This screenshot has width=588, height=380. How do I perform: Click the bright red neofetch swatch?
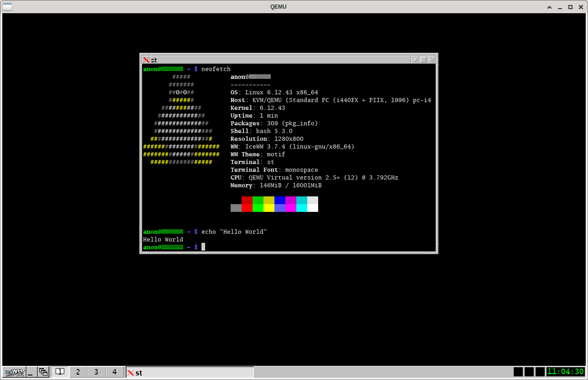[x=247, y=208]
